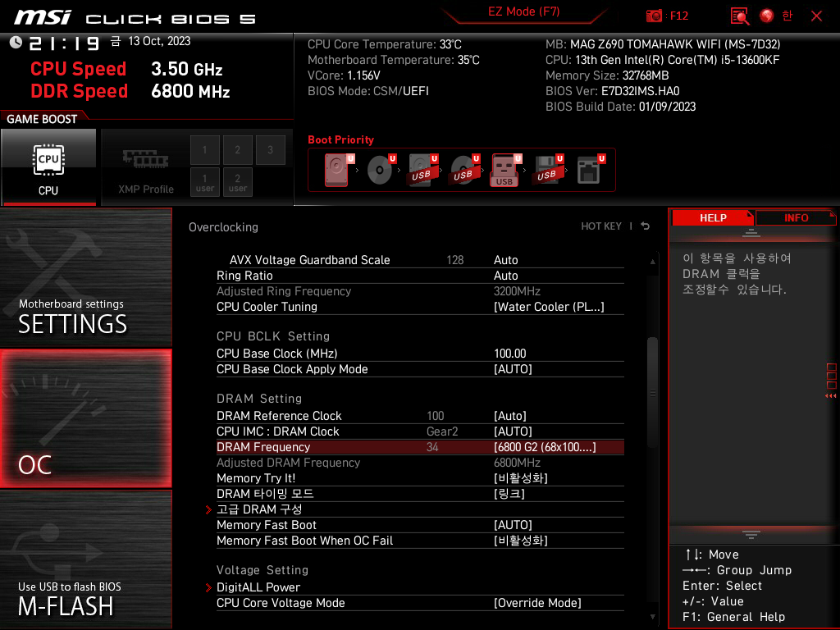Click the help panel top collapse handle

pos(751,233)
